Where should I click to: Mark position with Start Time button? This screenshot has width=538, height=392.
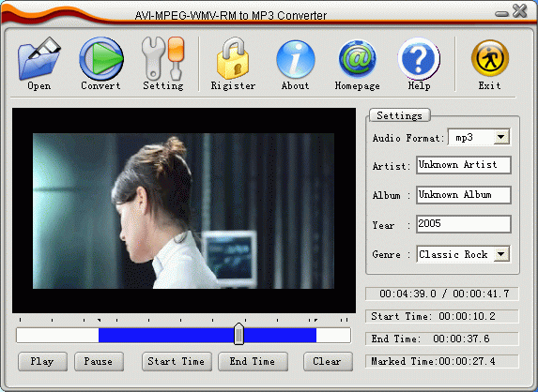pyautogui.click(x=177, y=361)
